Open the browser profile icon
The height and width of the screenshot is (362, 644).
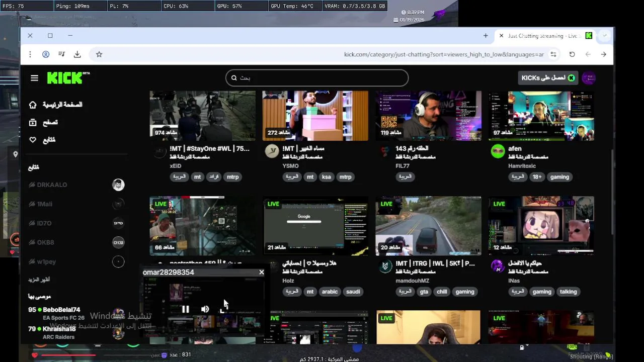pos(46,54)
